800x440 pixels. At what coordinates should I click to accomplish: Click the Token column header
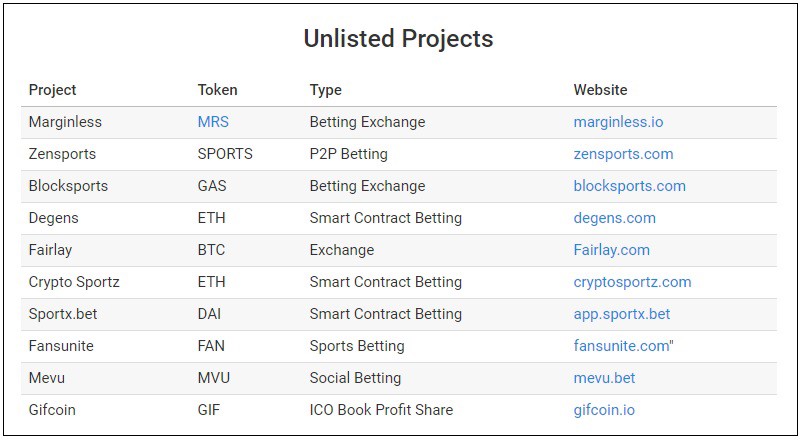tap(217, 90)
